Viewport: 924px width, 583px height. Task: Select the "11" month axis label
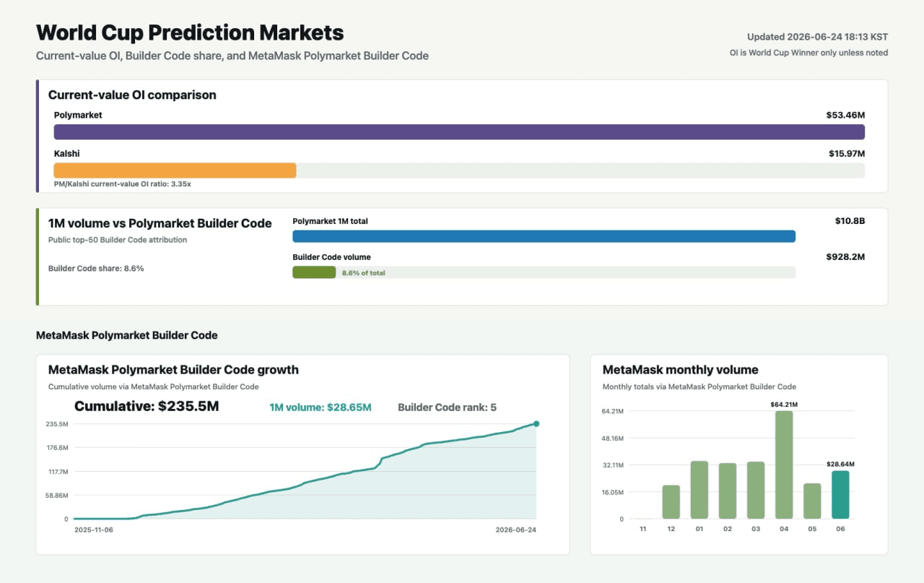coord(643,530)
